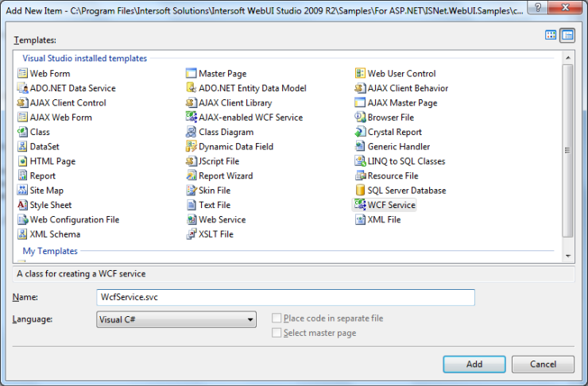This screenshot has height=386, width=588.
Task: Toggle Place code in separate file checkbox
Action: [x=277, y=318]
